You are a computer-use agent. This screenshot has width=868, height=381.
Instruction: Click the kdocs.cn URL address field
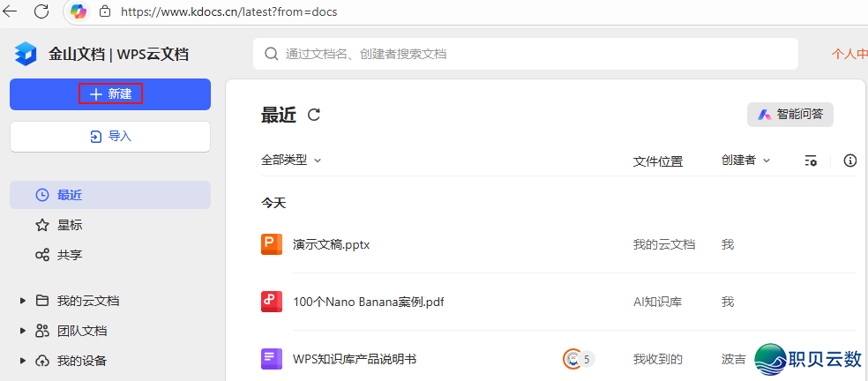tap(228, 11)
